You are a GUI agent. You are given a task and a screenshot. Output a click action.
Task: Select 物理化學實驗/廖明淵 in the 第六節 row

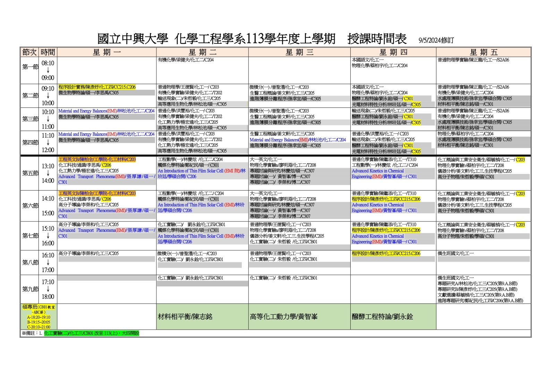point(283,199)
